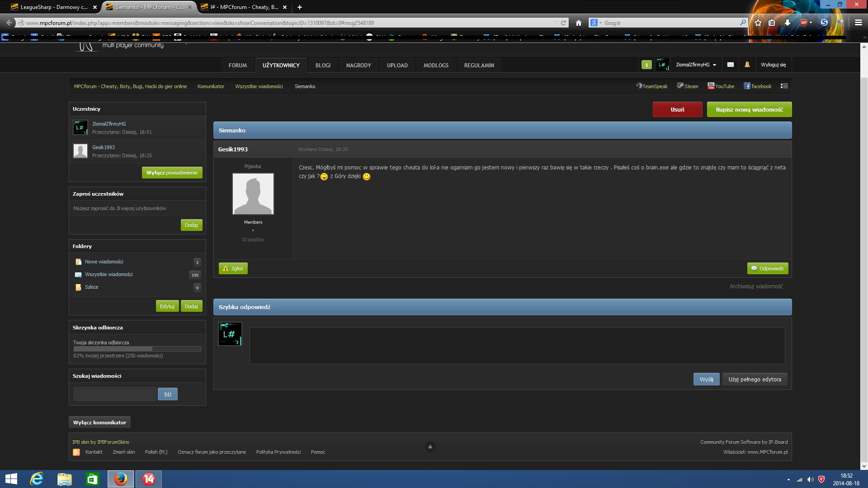Click the scroll-to-top arrow in footer
The image size is (868, 488).
430,447
